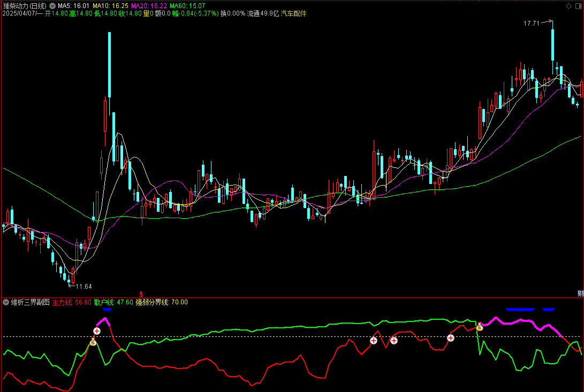
Task: Select the MA5: 16.01 label
Action: [x=73, y=6]
